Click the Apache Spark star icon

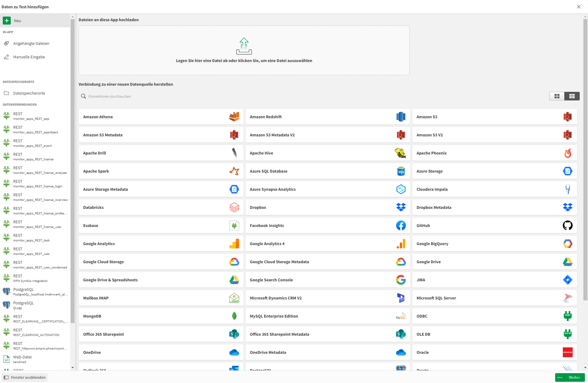234,171
